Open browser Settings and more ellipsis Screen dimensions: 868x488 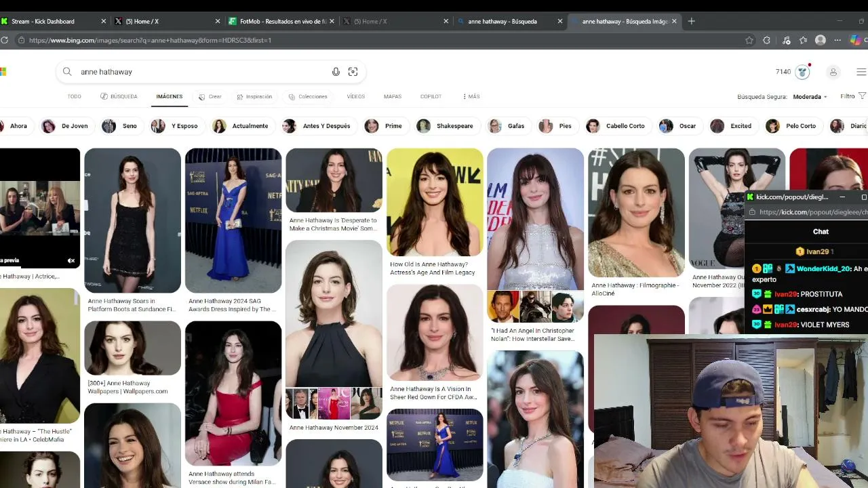point(837,40)
